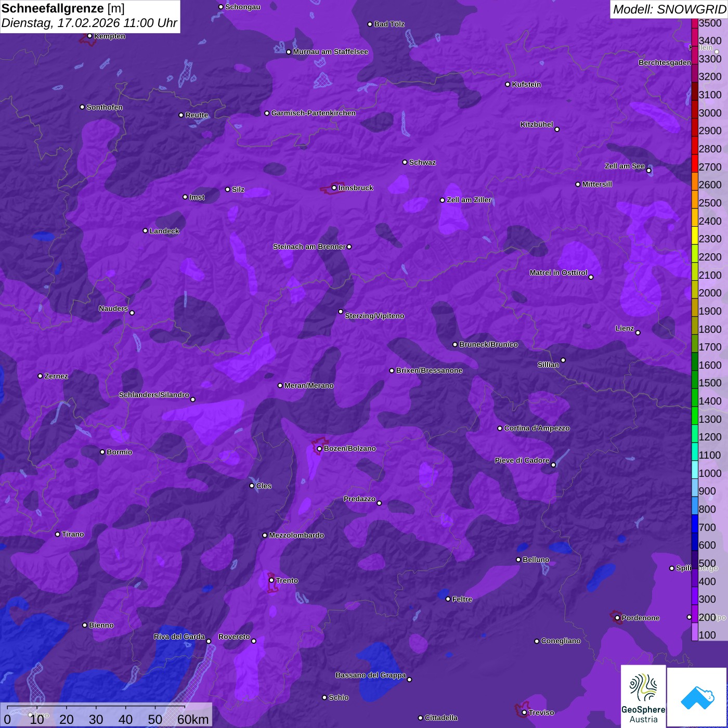Select the Belluno city label
Screen dimensions: 728x728
tap(536, 560)
